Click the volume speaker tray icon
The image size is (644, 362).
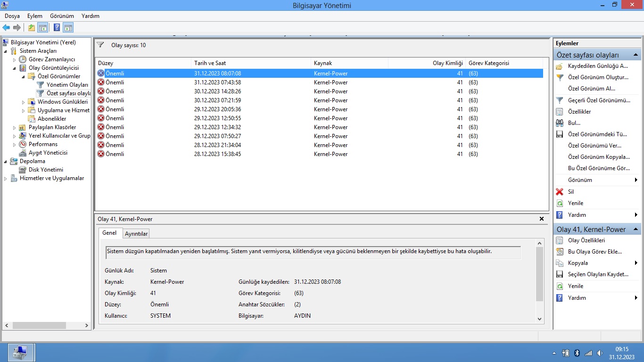point(600,353)
